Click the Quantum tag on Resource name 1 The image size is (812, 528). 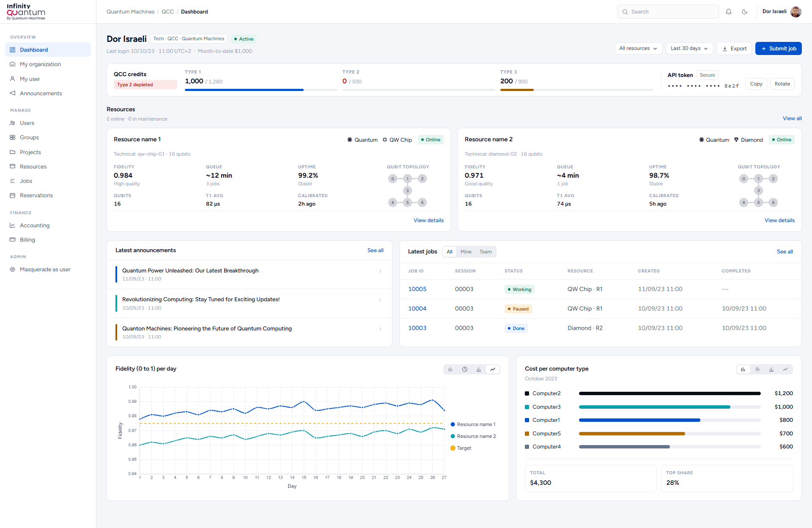[x=362, y=140]
